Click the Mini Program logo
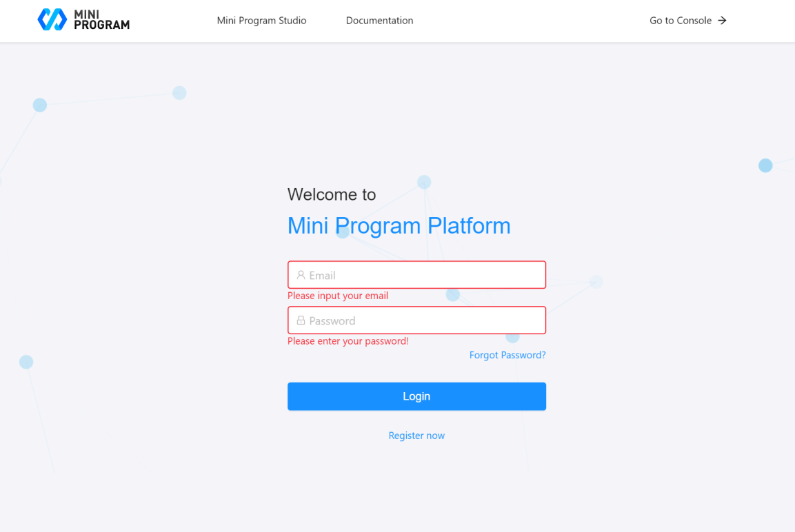Image resolution: width=795 pixels, height=532 pixels. (83, 20)
